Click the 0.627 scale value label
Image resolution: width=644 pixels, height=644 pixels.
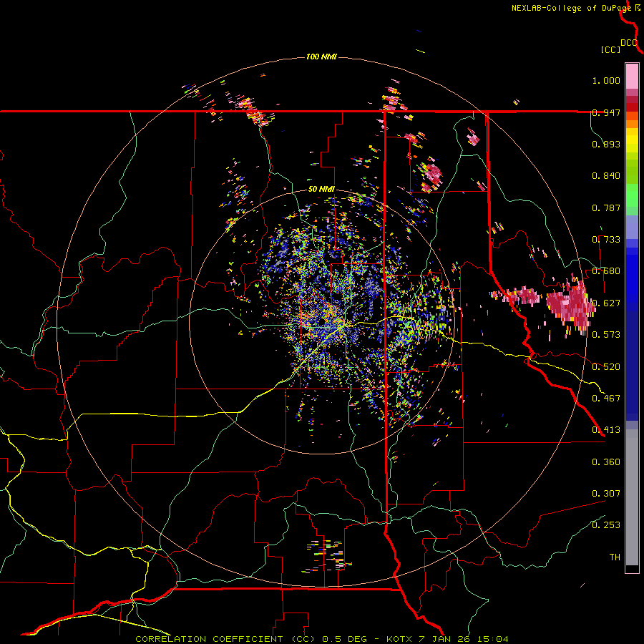606,303
